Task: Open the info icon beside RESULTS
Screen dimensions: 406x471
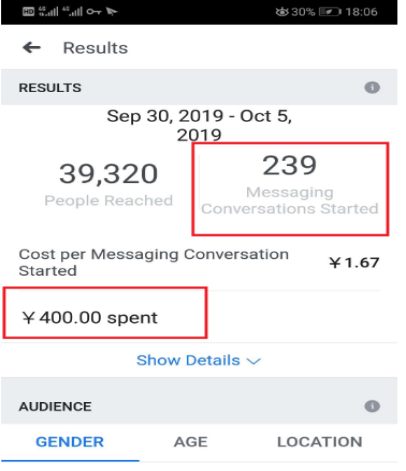Action: pos(372,88)
